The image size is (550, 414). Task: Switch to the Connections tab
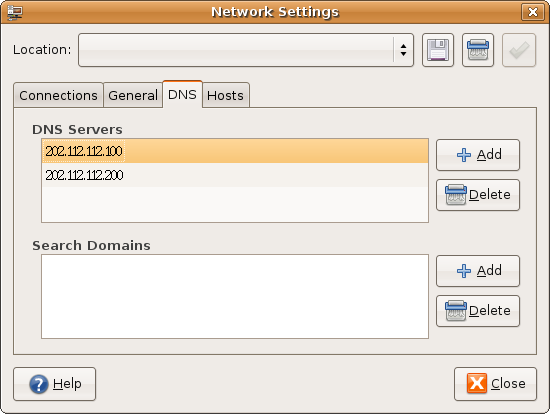point(58,95)
